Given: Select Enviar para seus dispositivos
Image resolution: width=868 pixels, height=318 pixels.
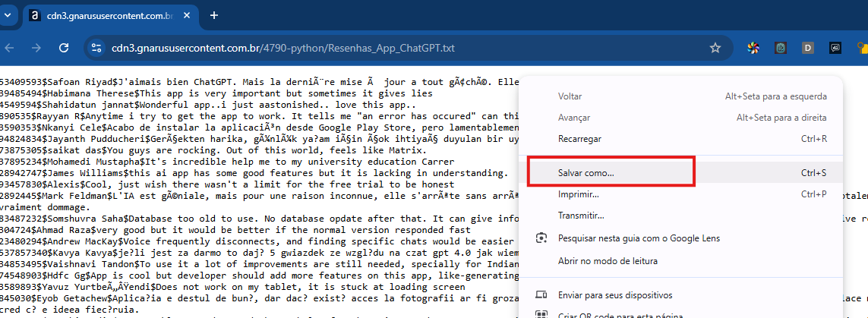Looking at the screenshot, I should point(681,294).
